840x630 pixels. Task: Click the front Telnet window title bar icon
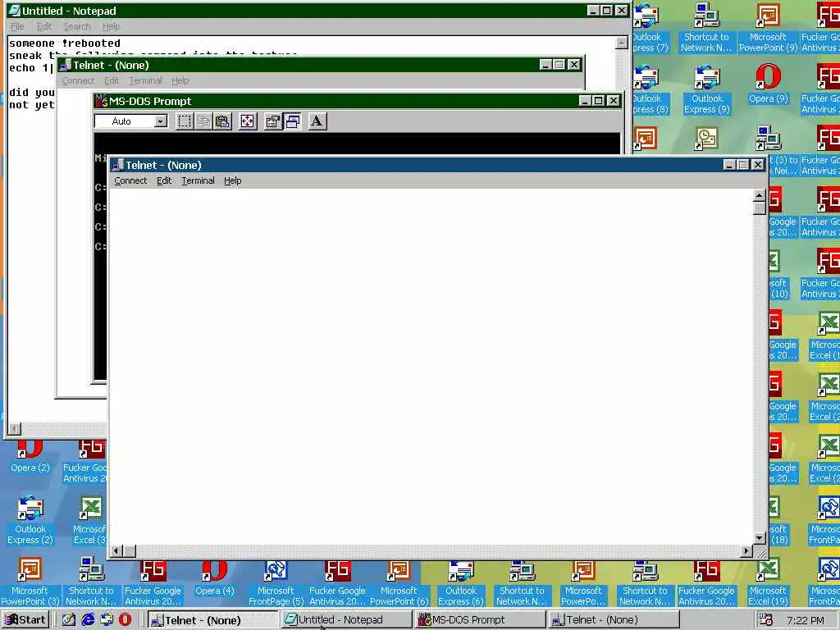coord(118,165)
